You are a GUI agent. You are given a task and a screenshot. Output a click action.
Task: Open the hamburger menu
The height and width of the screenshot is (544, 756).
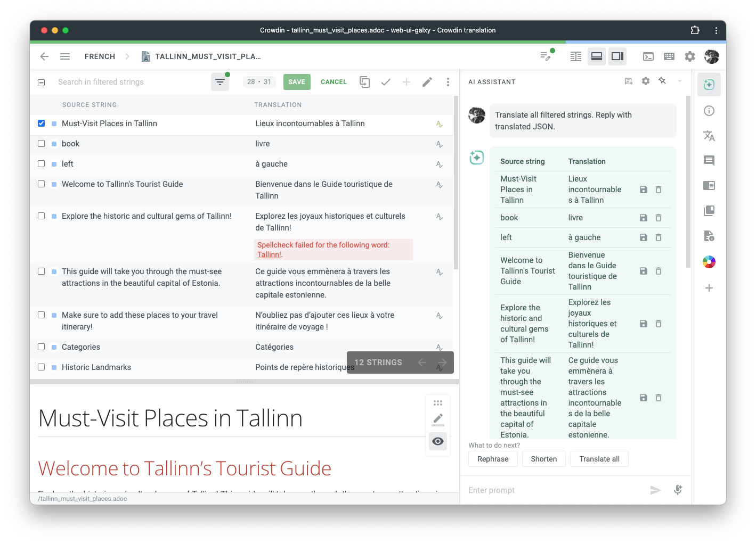coord(65,56)
